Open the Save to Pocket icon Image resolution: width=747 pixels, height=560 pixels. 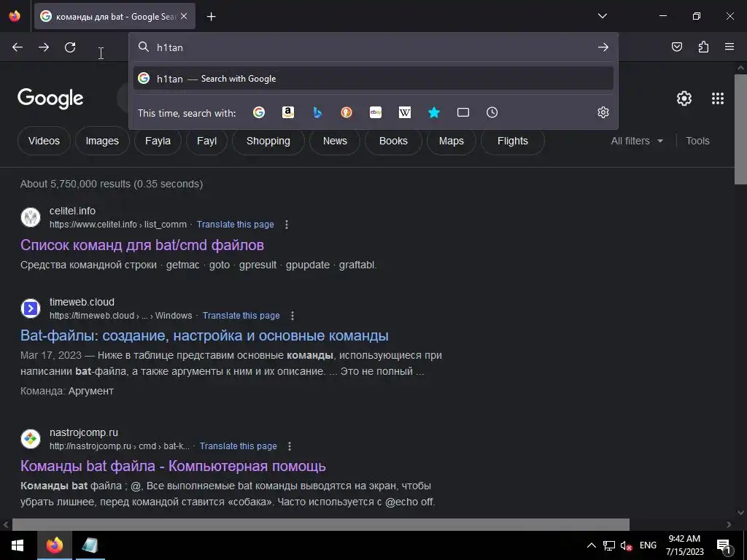tap(677, 47)
